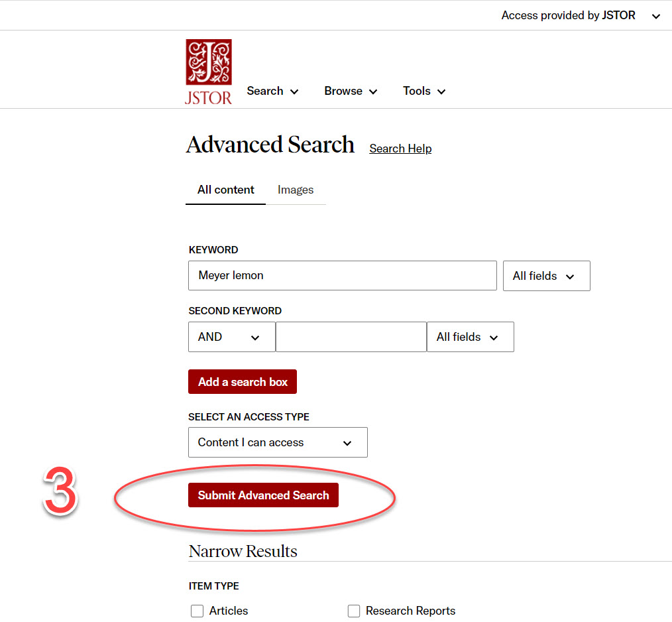Open the Browse navigation menu
The width and height of the screenshot is (672, 622).
click(350, 92)
